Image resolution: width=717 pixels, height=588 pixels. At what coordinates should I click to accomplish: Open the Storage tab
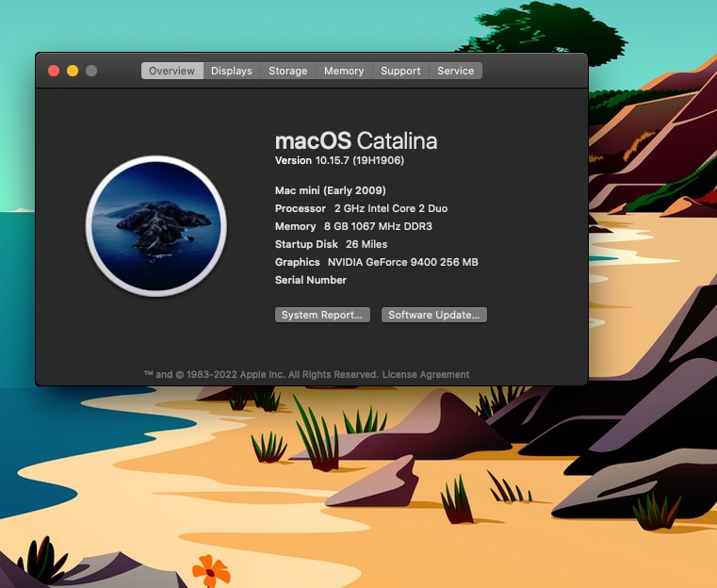(287, 71)
